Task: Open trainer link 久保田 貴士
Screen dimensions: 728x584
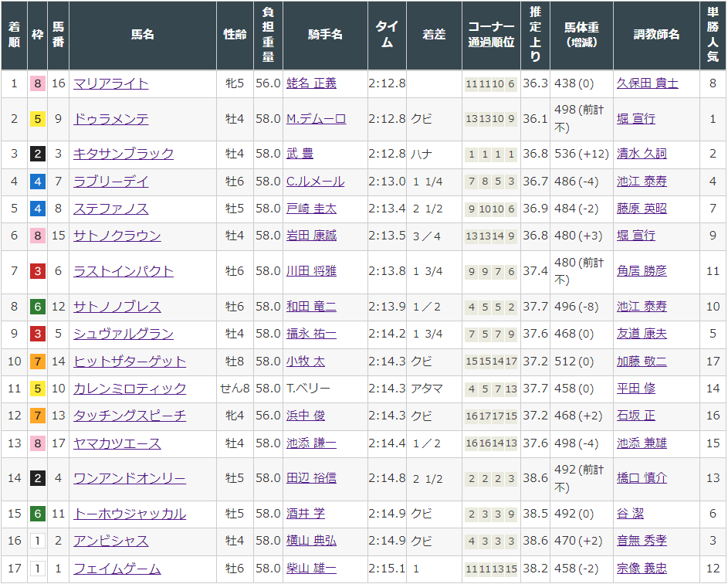Action: (x=647, y=83)
